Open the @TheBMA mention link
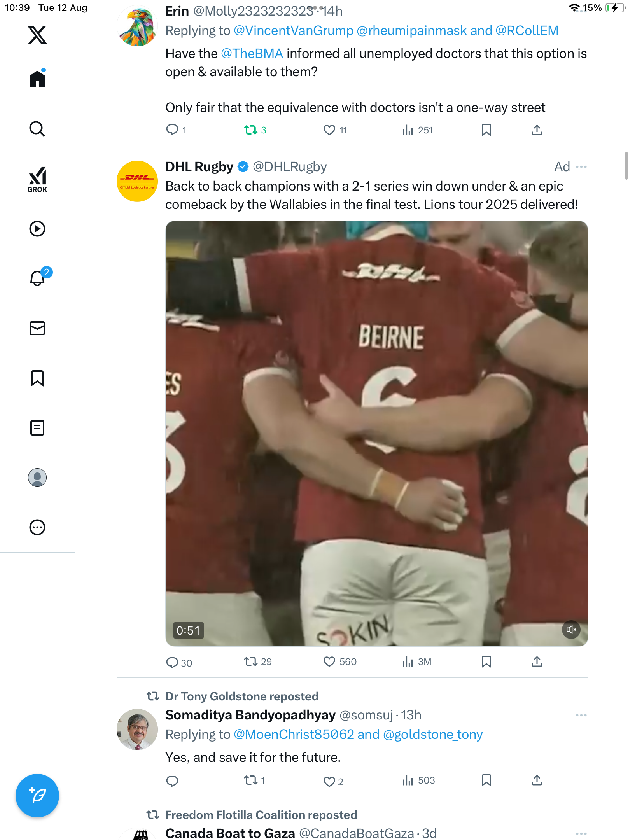This screenshot has width=630, height=840. point(252,54)
